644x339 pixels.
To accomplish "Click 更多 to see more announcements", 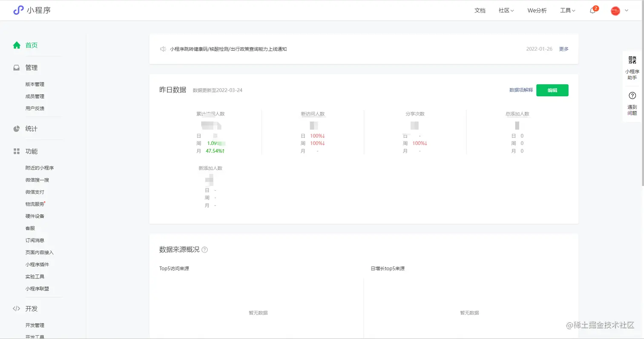I will point(563,49).
